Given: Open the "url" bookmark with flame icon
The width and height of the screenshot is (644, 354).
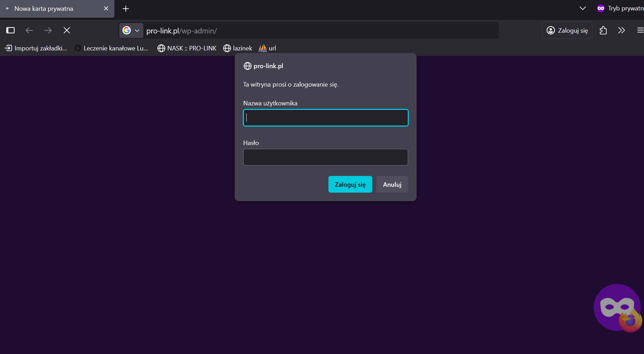Looking at the screenshot, I should point(263,48).
